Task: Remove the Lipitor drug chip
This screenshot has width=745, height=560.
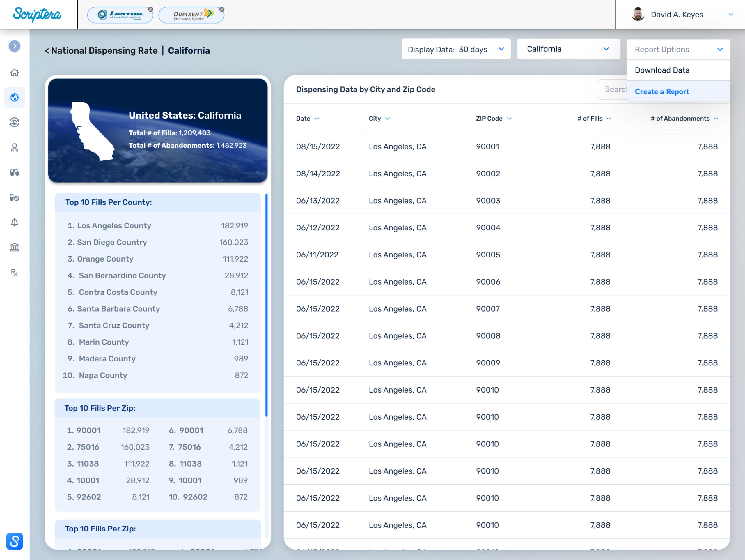Action: click(x=150, y=9)
